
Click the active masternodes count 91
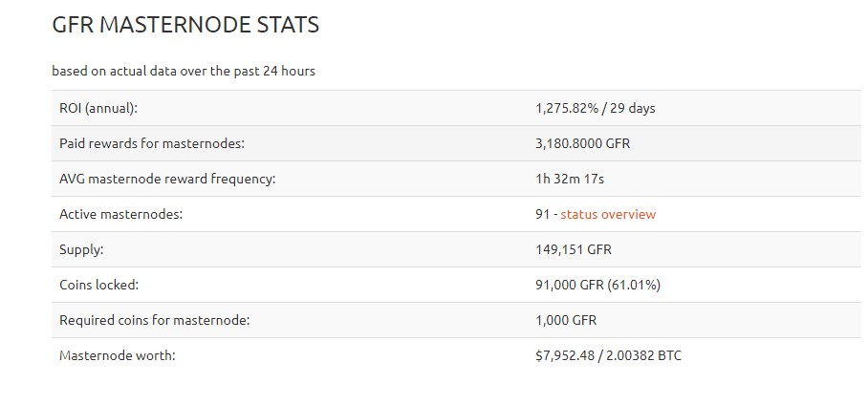point(542,214)
